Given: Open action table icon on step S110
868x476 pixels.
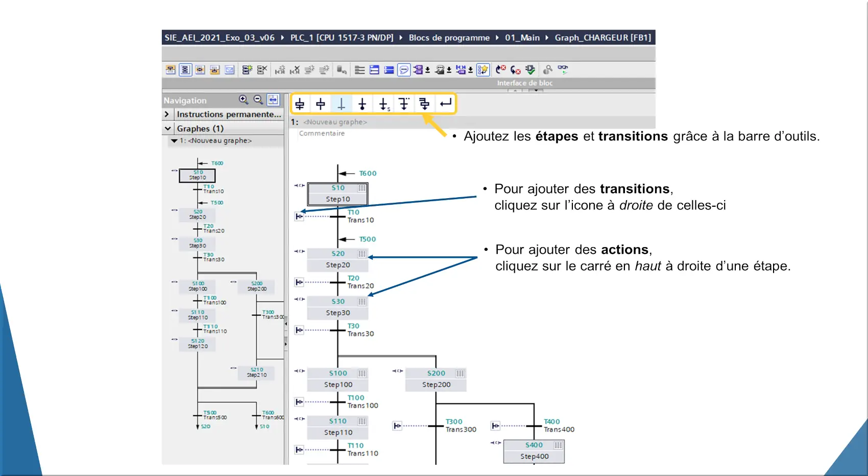Looking at the screenshot, I should (x=362, y=421).
